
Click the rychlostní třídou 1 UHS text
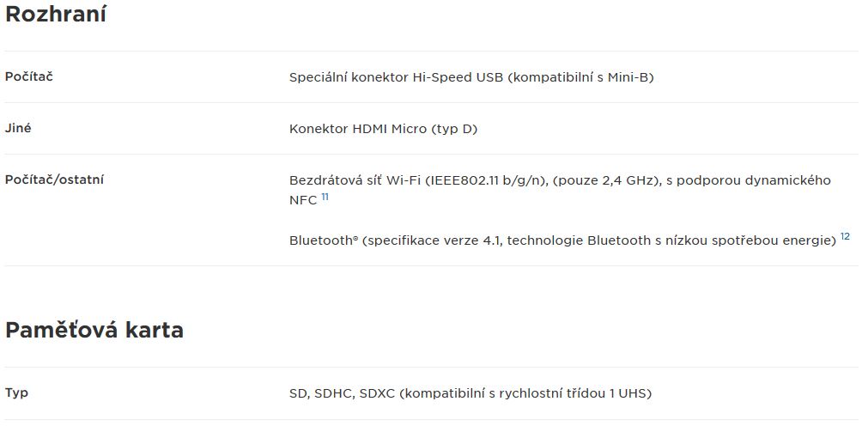575,393
